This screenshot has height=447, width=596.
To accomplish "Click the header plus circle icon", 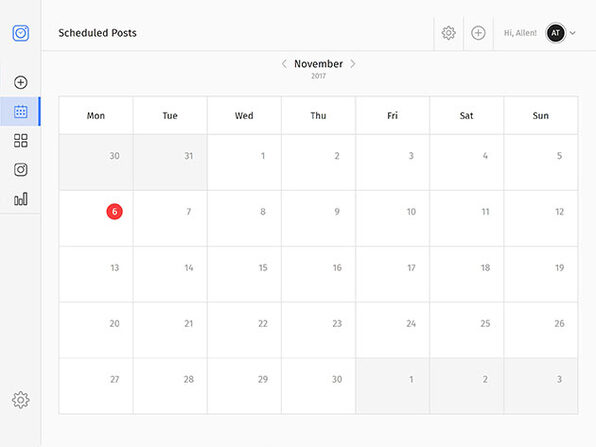I will coord(478,33).
